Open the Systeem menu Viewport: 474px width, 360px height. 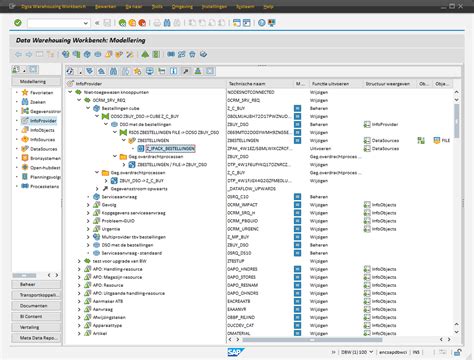click(x=245, y=6)
